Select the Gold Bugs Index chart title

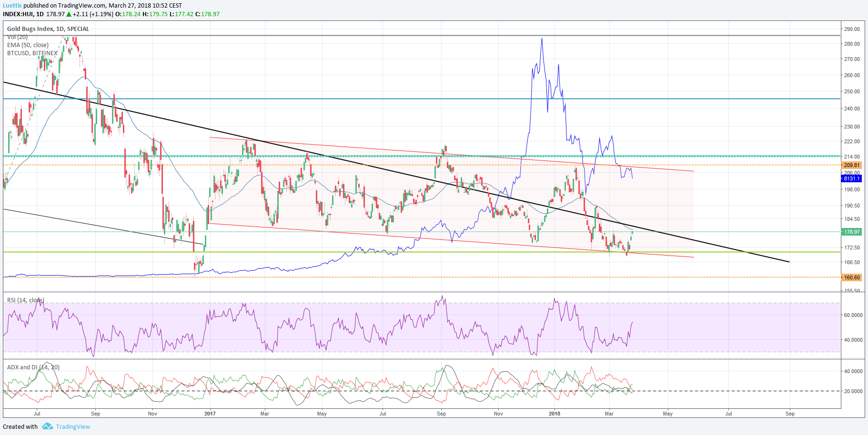click(48, 29)
